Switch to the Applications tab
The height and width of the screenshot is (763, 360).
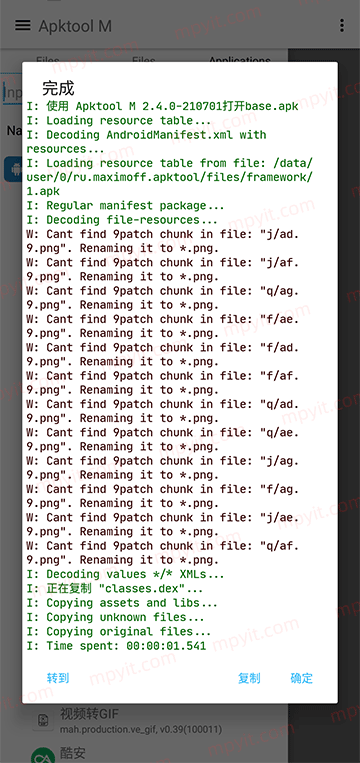coord(240,60)
